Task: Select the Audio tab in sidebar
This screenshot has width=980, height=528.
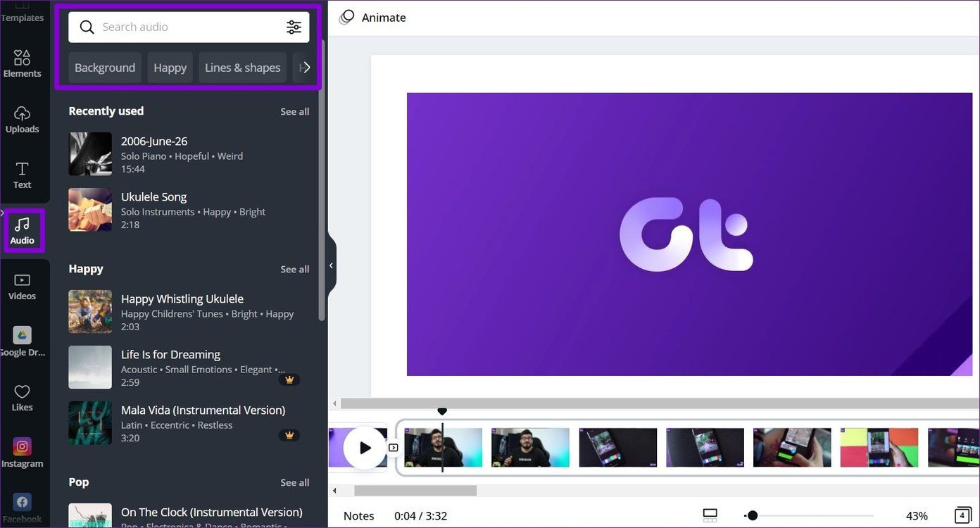Action: (23, 230)
